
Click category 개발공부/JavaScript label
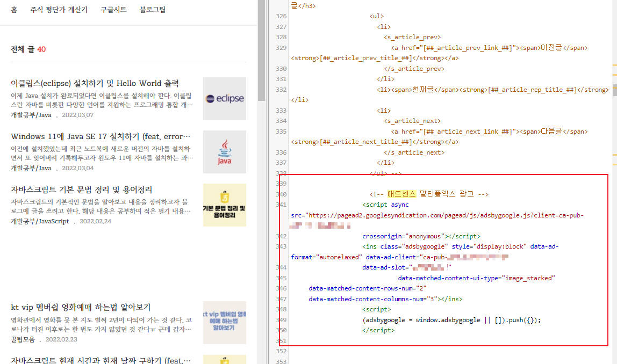pyautogui.click(x=40, y=221)
